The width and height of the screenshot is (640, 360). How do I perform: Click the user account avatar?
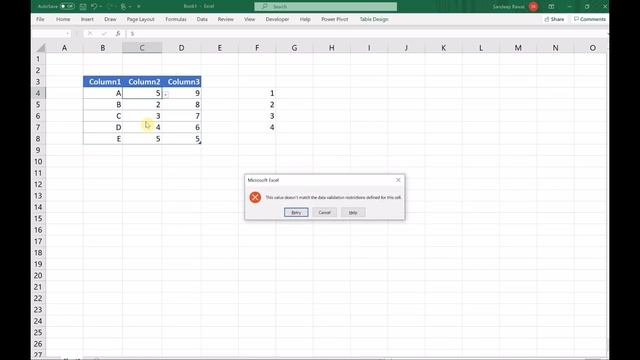pyautogui.click(x=533, y=7)
